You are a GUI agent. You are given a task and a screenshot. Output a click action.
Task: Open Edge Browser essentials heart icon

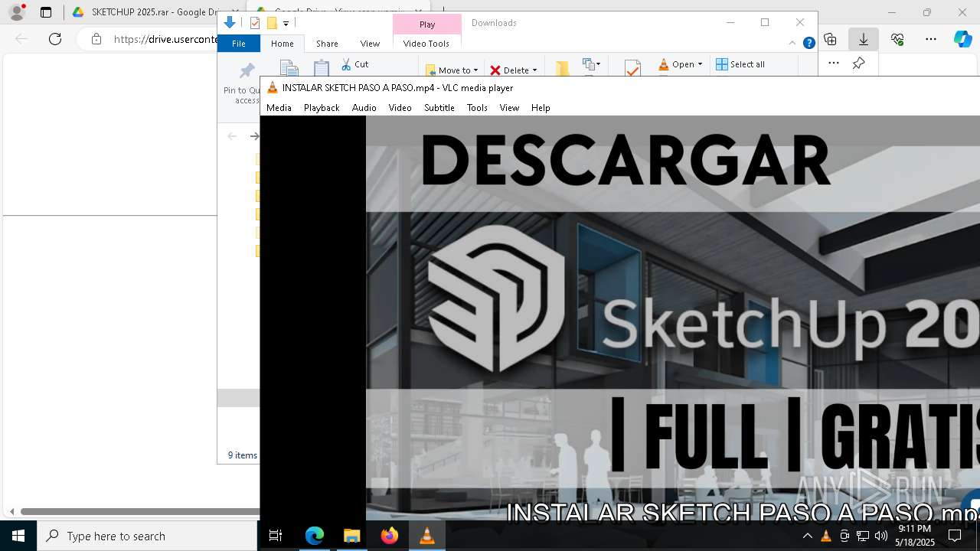pos(897,39)
